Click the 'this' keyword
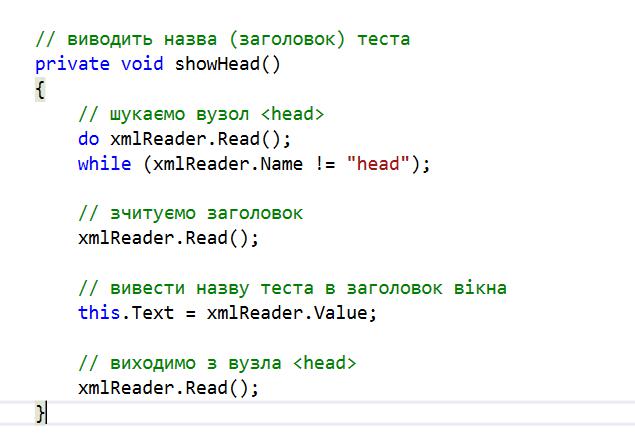Image resolution: width=635 pixels, height=437 pixels. point(99,313)
